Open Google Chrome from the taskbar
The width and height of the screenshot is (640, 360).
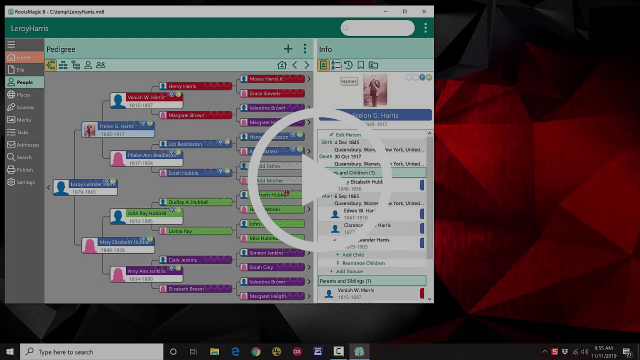point(256,351)
